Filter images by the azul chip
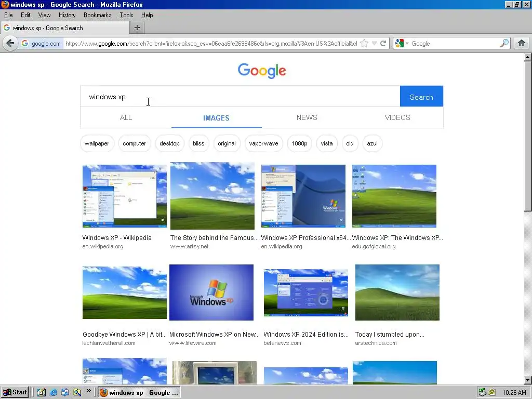 click(x=372, y=143)
